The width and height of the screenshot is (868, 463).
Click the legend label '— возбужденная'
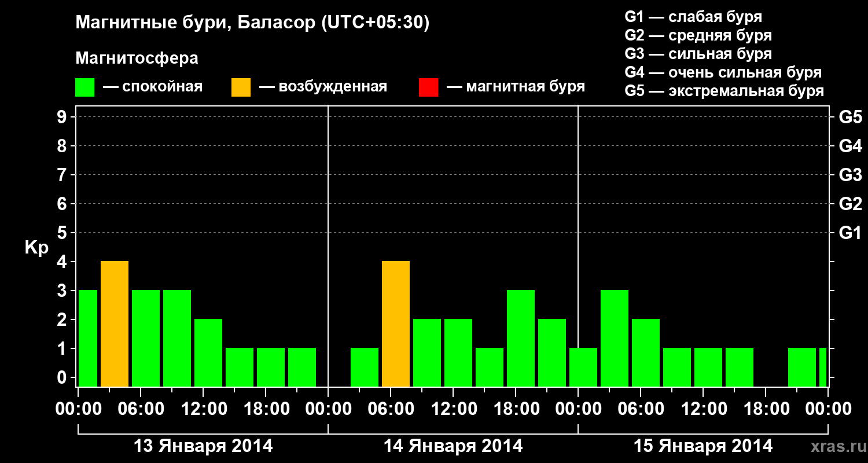[x=323, y=87]
